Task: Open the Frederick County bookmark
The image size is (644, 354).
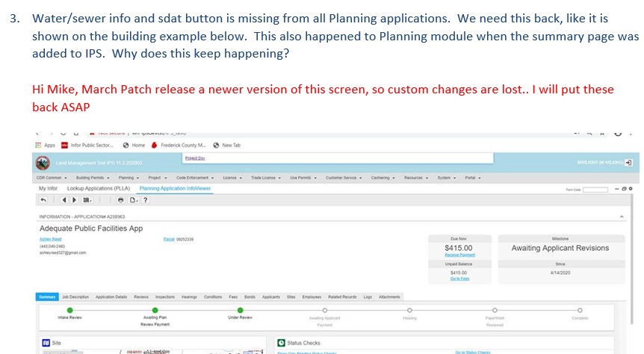Action: tap(179, 145)
